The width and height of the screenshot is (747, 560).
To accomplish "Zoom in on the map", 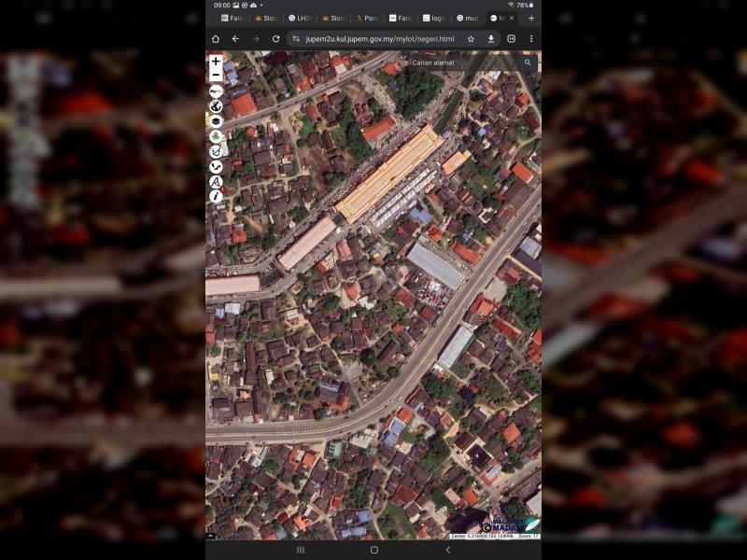I will [x=216, y=62].
